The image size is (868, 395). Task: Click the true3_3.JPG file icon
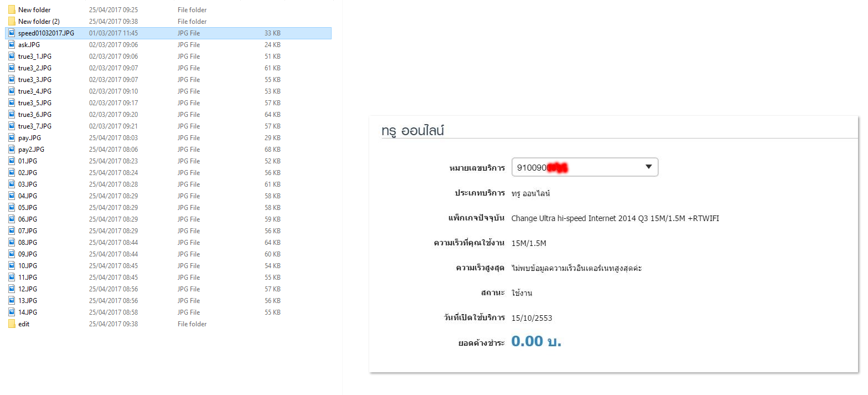point(12,79)
